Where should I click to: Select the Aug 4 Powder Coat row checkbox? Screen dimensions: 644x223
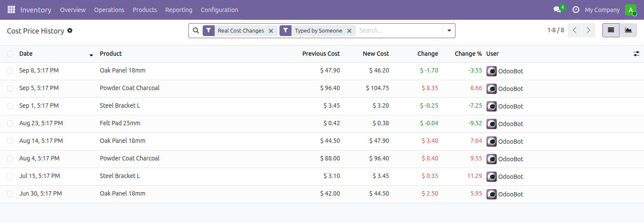[x=10, y=159]
